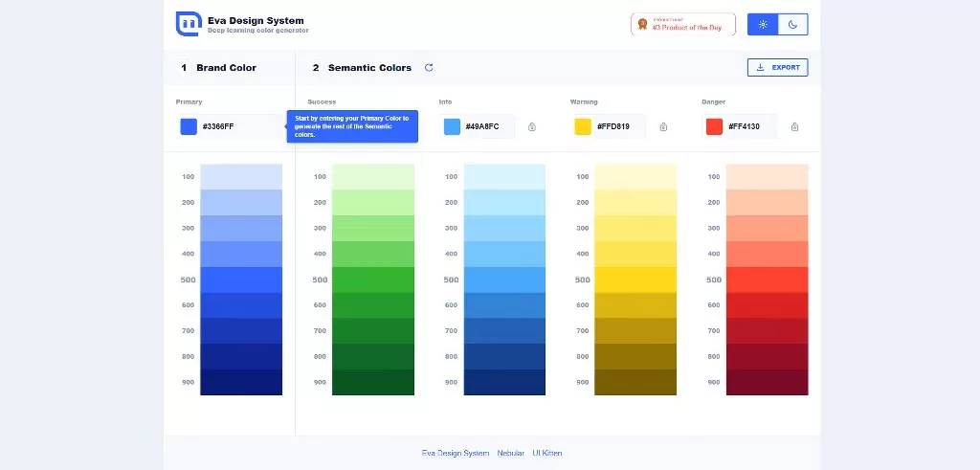
Task: Select the Success 400 shade
Action: pos(373,254)
